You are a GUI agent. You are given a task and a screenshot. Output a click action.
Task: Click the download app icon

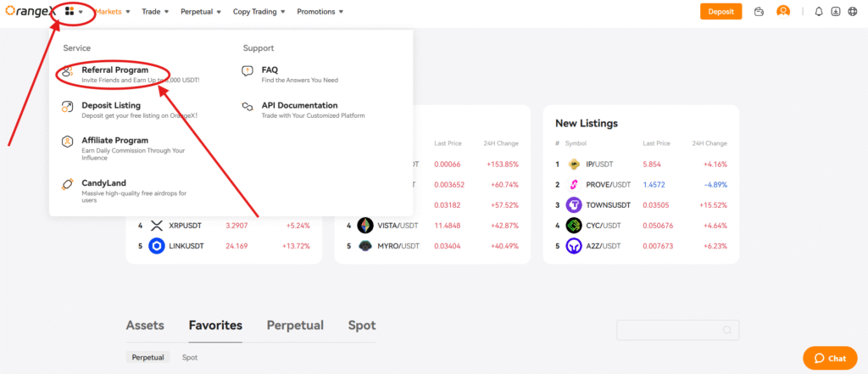[x=836, y=12]
